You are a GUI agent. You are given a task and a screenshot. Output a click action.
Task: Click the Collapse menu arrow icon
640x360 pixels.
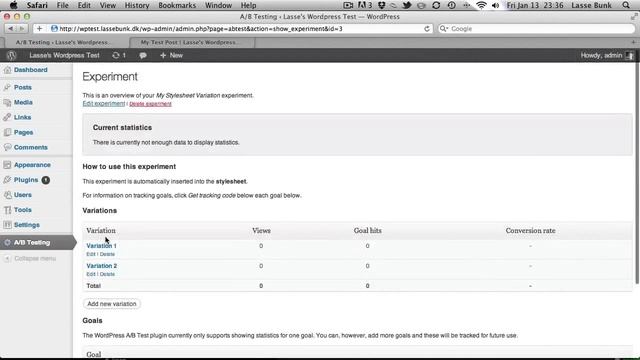[x=7, y=258]
